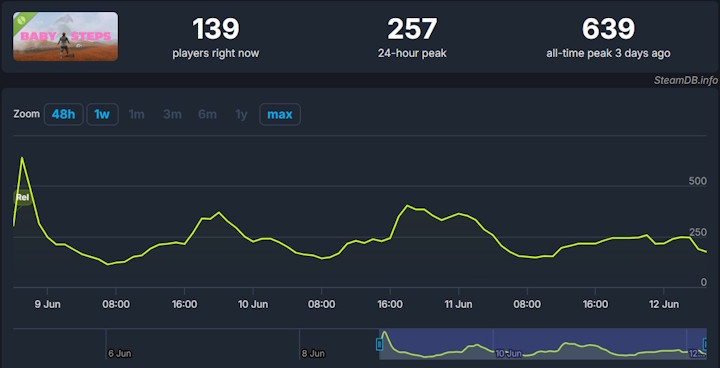Select the 1w zoom range
The width and height of the screenshot is (720, 368).
coord(102,114)
